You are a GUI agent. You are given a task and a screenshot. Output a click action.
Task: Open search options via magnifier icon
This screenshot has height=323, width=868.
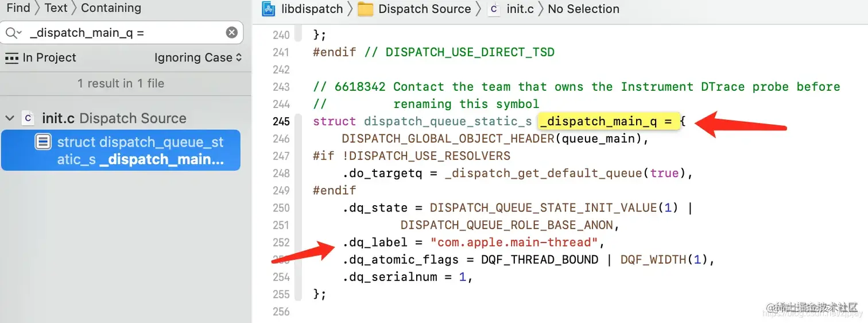tap(13, 33)
